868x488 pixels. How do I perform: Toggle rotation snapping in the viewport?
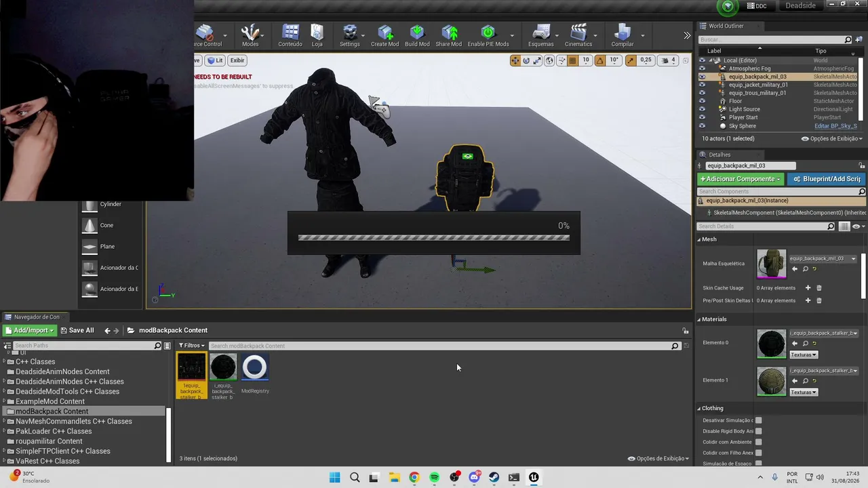pyautogui.click(x=600, y=60)
